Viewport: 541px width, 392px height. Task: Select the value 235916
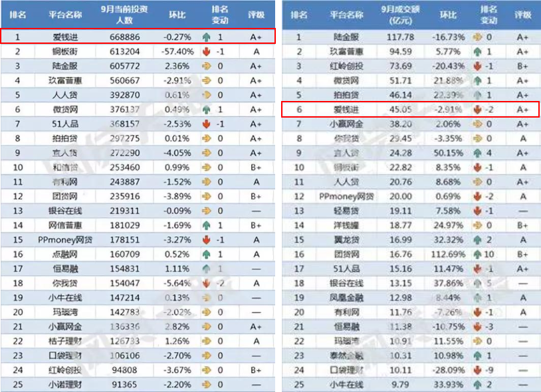[x=124, y=197]
